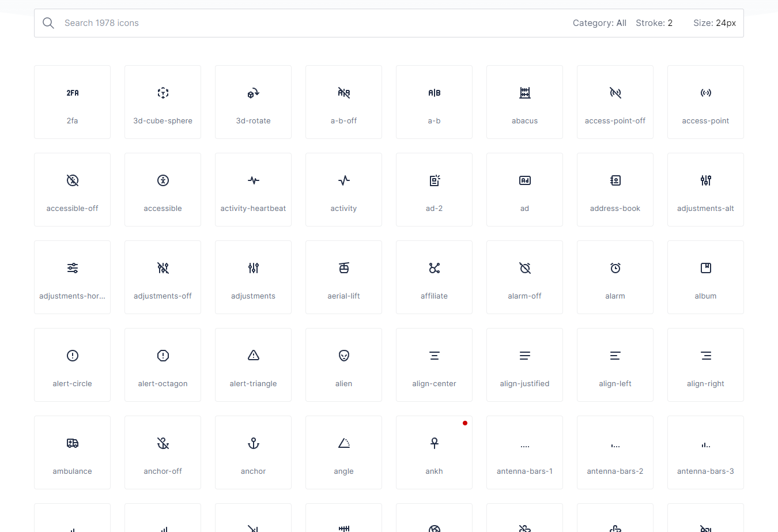Image resolution: width=778 pixels, height=532 pixels.
Task: Select the alien icon
Action: pyautogui.click(x=343, y=365)
